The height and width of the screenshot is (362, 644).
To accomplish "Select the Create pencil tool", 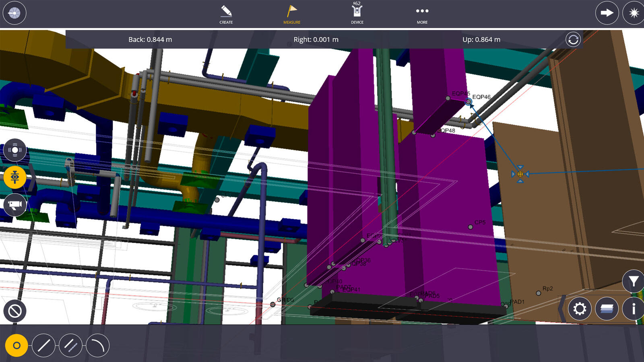I will click(226, 12).
